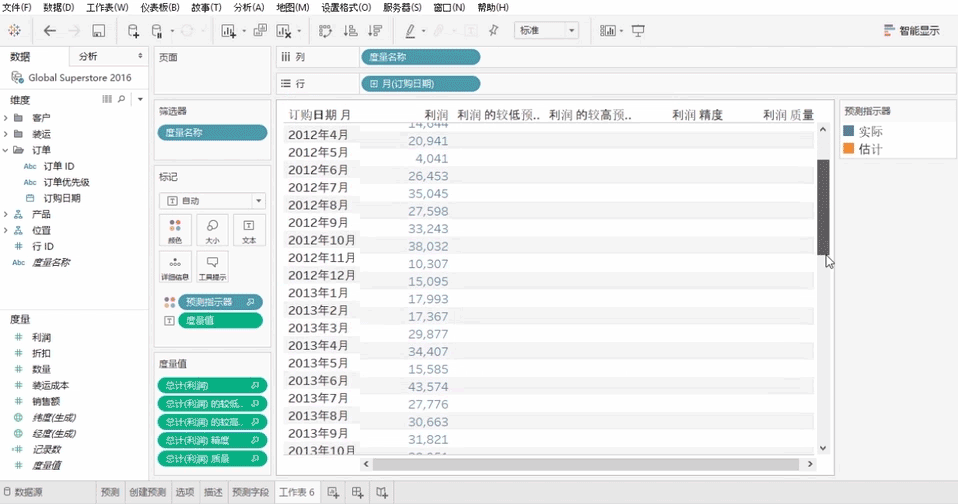Image resolution: width=958 pixels, height=504 pixels.
Task: Open the mark type 自动 dropdown
Action: point(211,200)
